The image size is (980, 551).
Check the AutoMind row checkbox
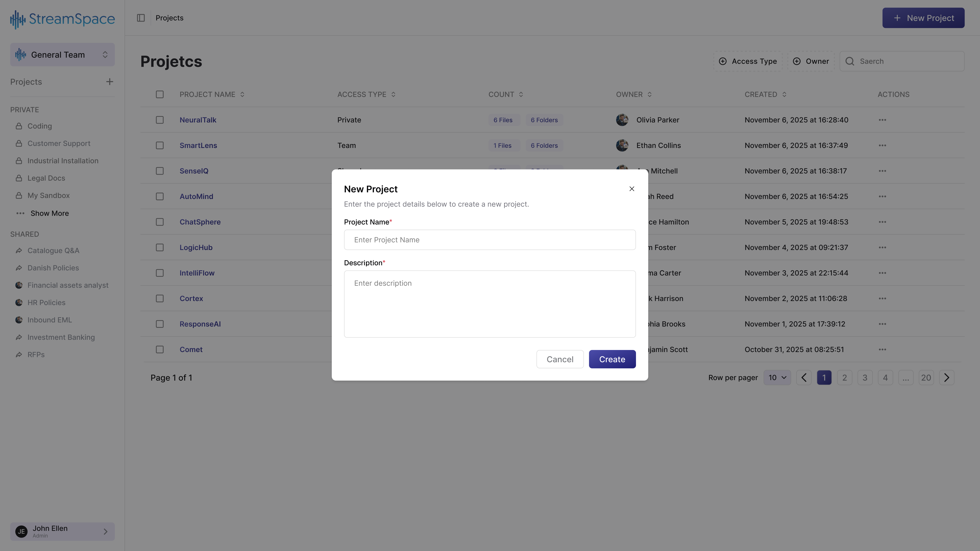pos(160,196)
